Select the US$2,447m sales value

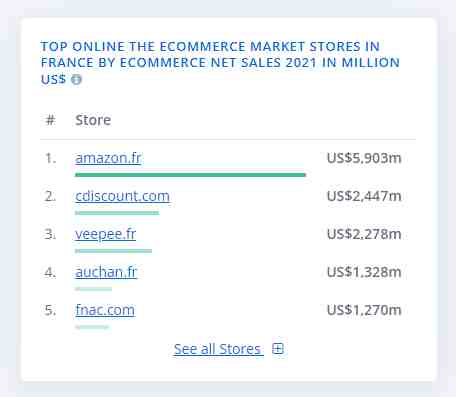pos(364,196)
